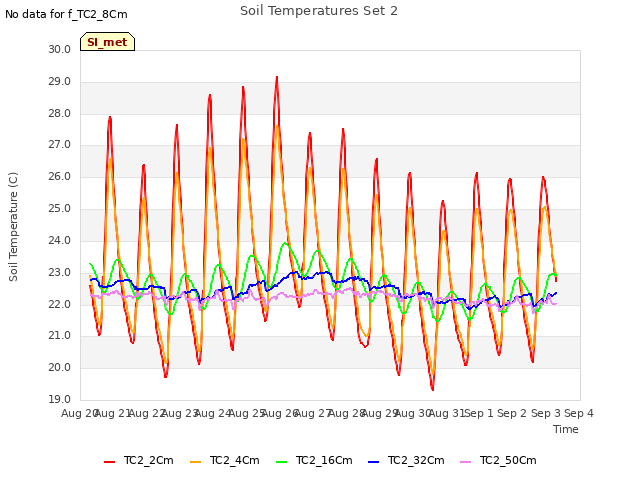
Task: Click the lowest red trough near Aug 31
Action: tap(433, 389)
